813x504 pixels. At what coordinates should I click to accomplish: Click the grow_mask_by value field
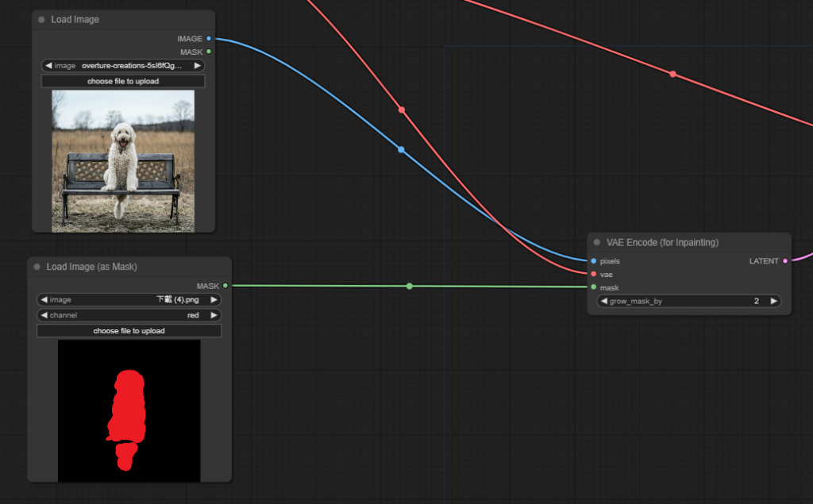pos(689,302)
